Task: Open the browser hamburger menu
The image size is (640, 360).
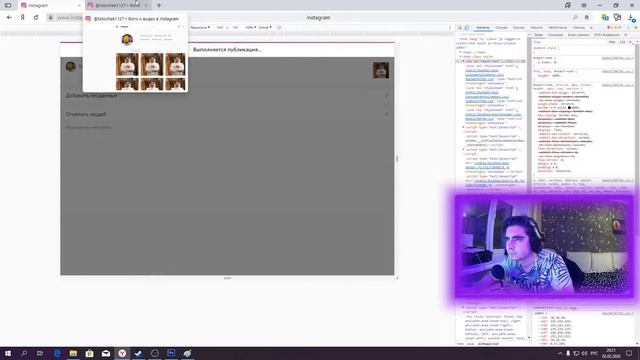Action: pyautogui.click(x=584, y=5)
